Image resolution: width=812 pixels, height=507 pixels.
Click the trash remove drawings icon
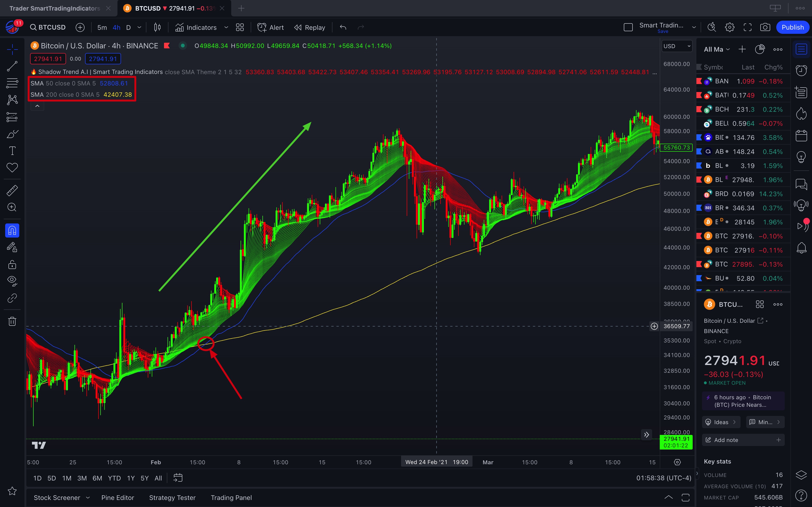point(12,321)
